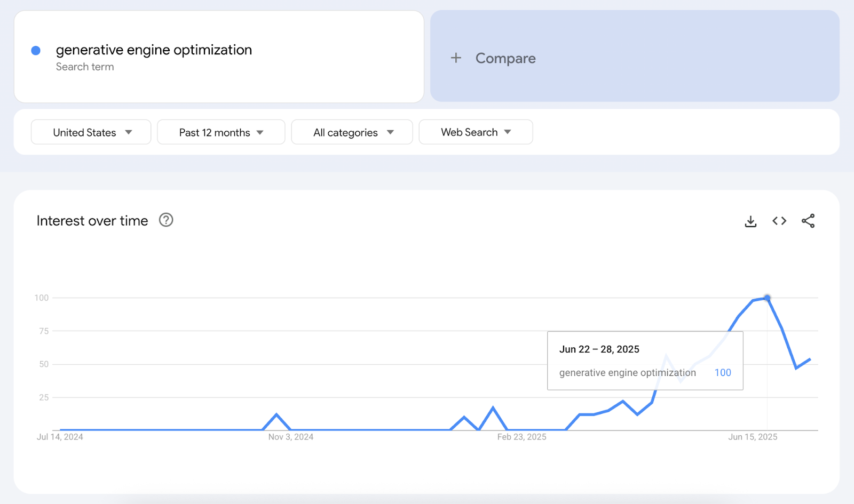Click the download chart data icon
Viewport: 854px width, 504px height.
point(750,220)
